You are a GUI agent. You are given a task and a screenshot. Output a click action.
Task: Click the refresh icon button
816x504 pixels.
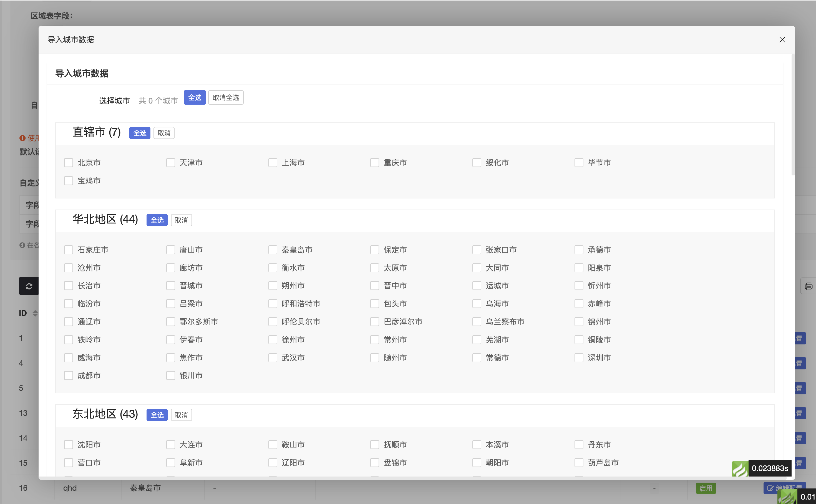(29, 286)
